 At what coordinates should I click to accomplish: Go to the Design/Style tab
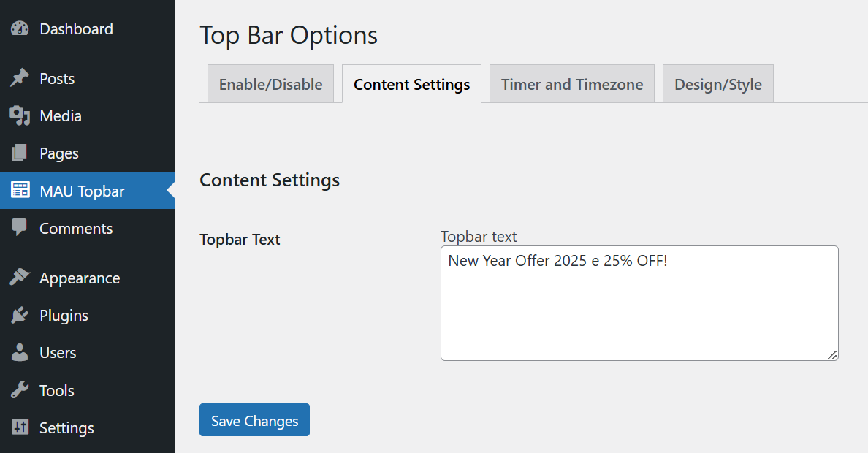(717, 85)
